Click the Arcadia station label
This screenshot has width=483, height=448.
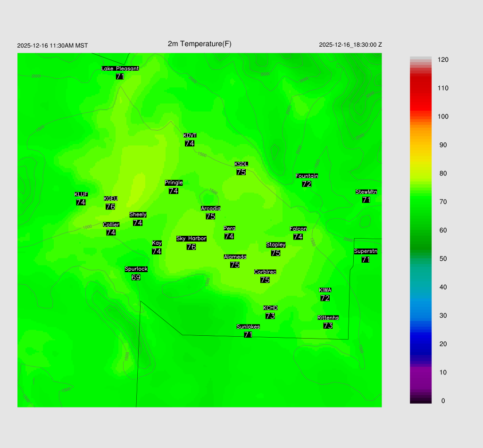(210, 208)
